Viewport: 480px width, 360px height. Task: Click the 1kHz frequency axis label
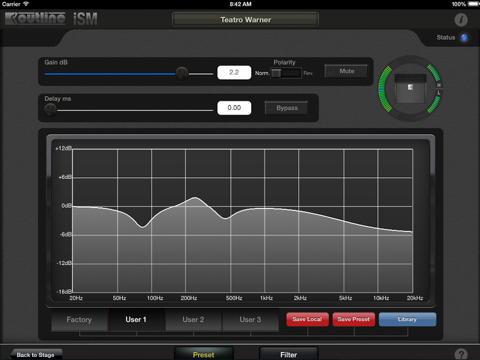pyautogui.click(x=266, y=298)
